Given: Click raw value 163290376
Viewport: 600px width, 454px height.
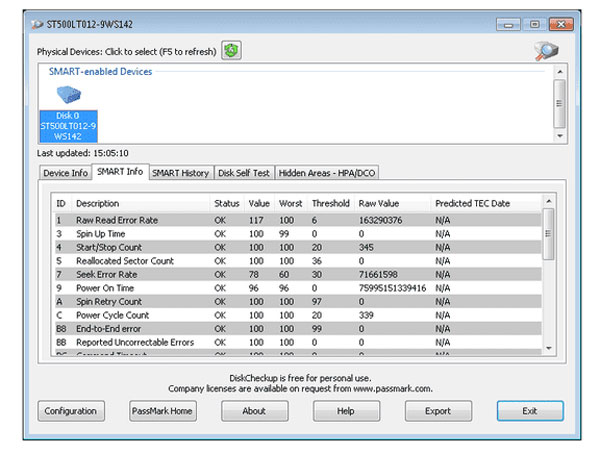Looking at the screenshot, I should coord(380,220).
